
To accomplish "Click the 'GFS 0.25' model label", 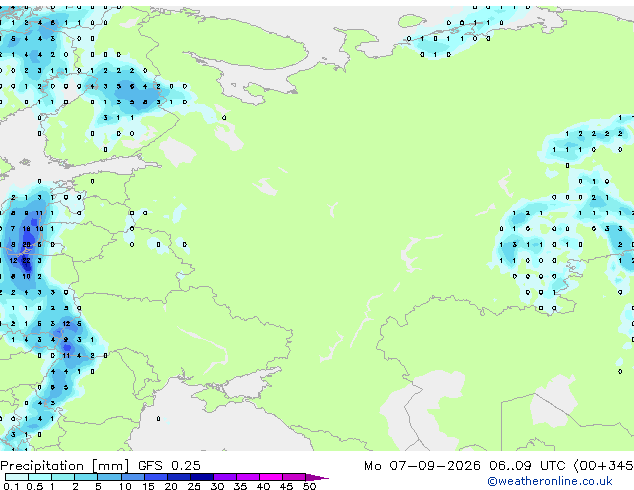I will (x=169, y=466).
